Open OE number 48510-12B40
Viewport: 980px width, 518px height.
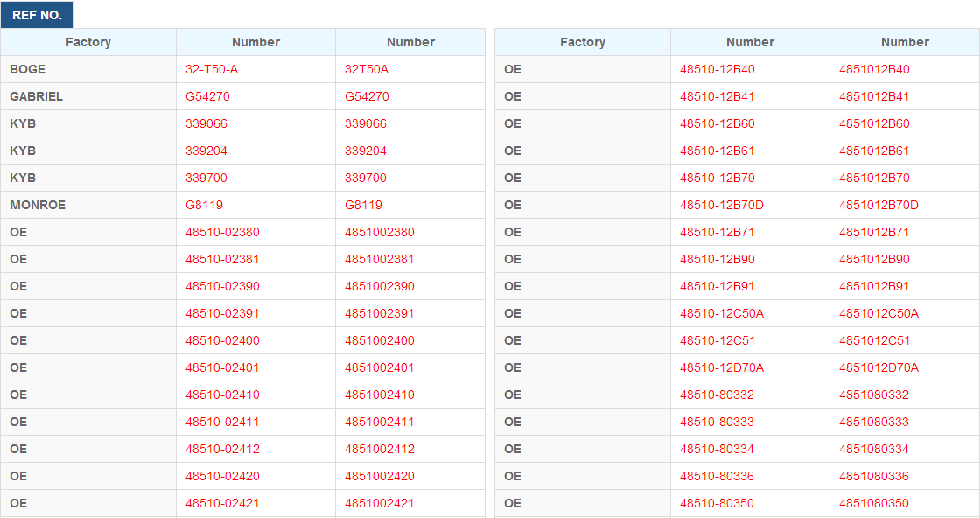(717, 69)
